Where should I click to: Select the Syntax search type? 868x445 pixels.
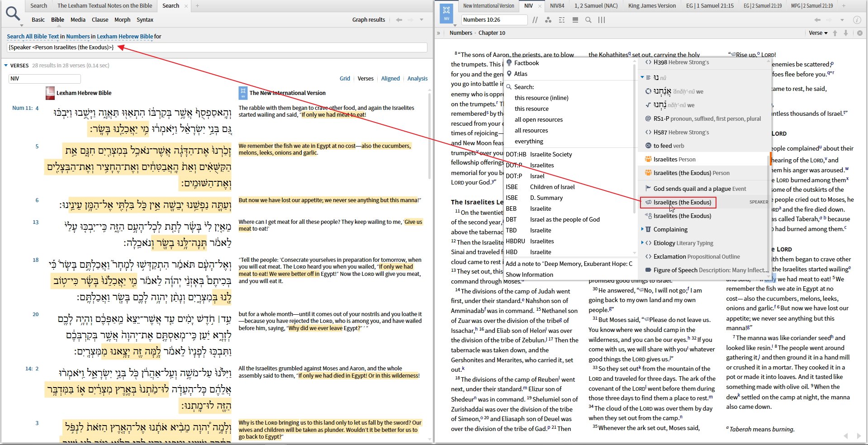point(145,20)
